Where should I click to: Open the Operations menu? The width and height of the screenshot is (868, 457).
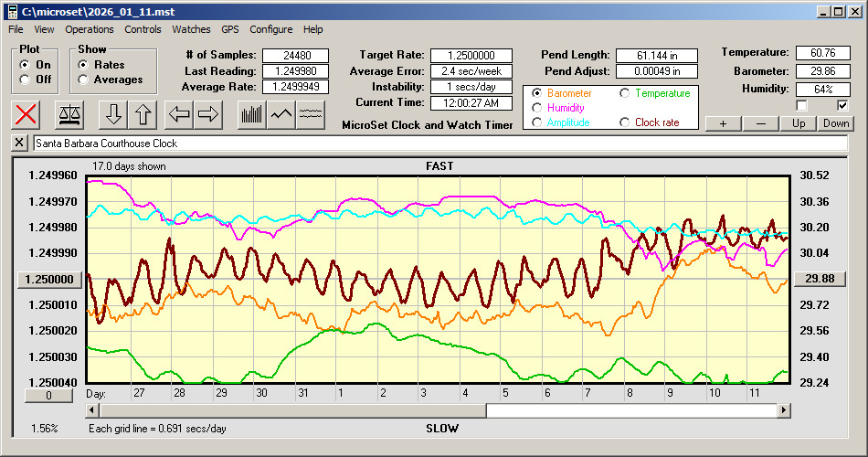(90, 29)
